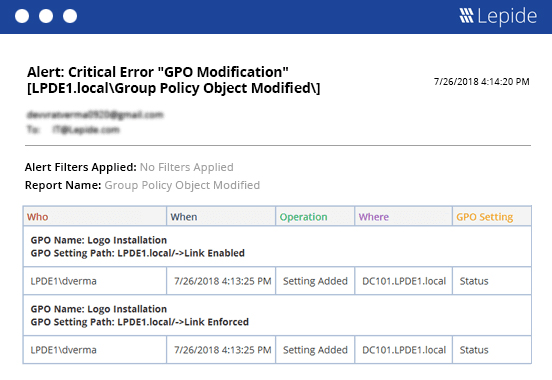Click the third white window dot

point(70,16)
